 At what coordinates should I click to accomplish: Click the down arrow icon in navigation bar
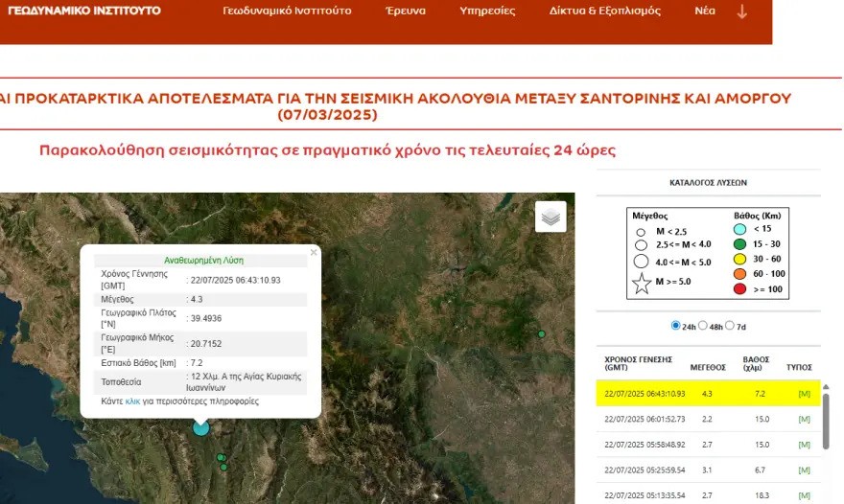pyautogui.click(x=741, y=11)
